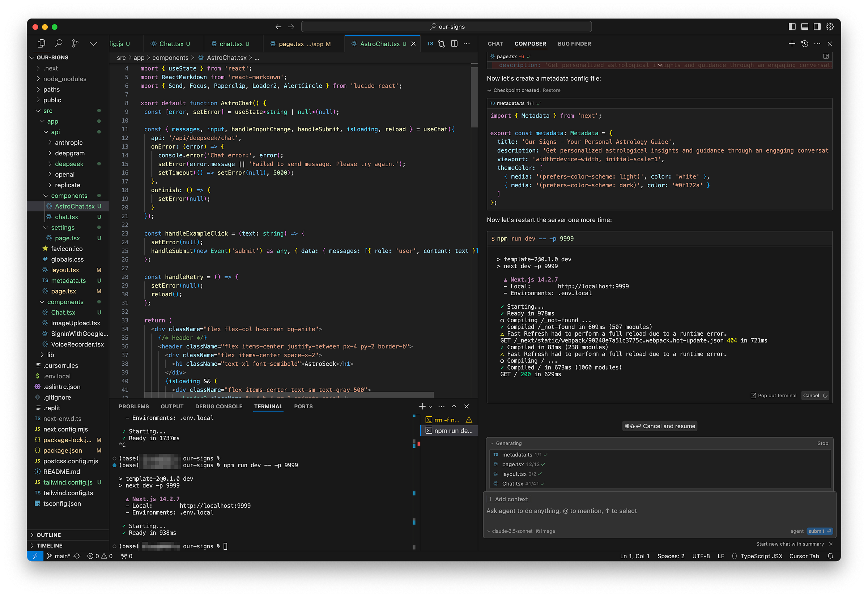Image resolution: width=868 pixels, height=597 pixels.
Task: Click the notifications bell in status bar
Action: coord(830,556)
